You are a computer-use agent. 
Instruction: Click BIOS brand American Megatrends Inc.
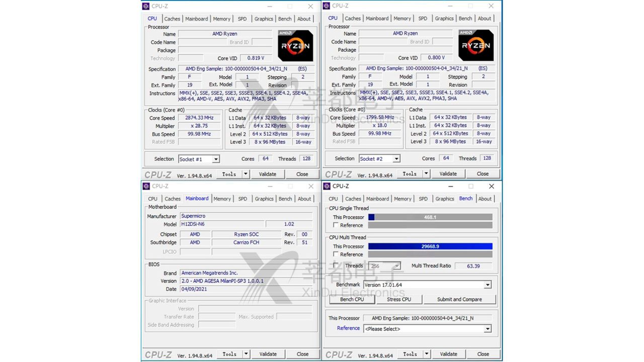click(246, 273)
